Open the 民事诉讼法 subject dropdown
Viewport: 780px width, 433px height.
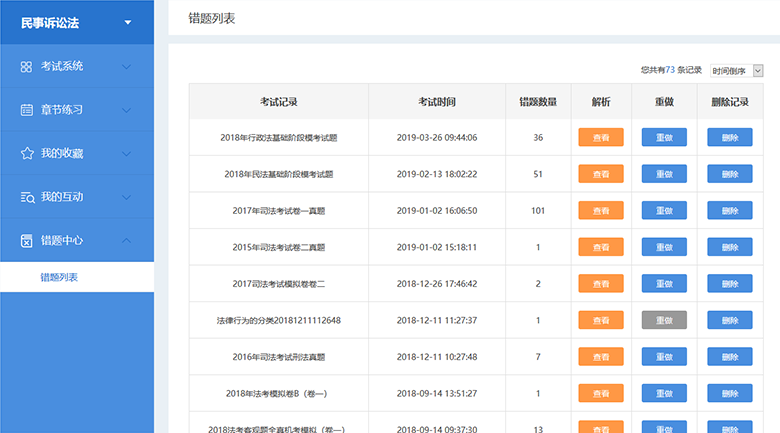(x=126, y=22)
